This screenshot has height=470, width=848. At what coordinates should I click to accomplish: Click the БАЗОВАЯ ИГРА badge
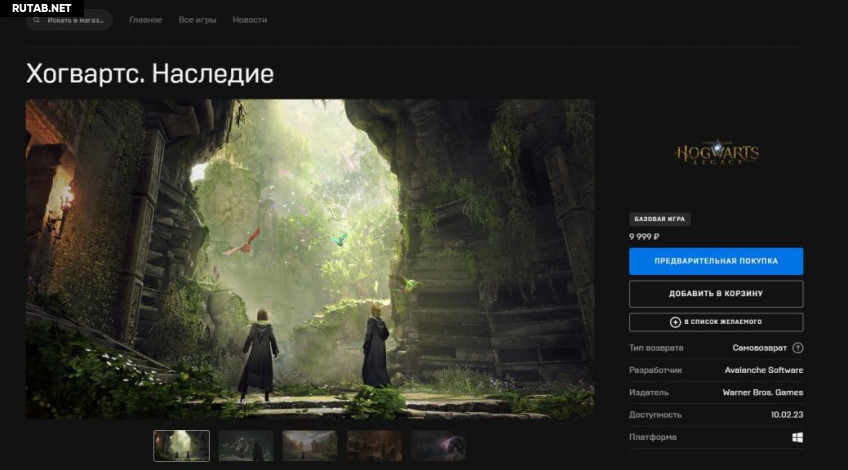click(660, 219)
